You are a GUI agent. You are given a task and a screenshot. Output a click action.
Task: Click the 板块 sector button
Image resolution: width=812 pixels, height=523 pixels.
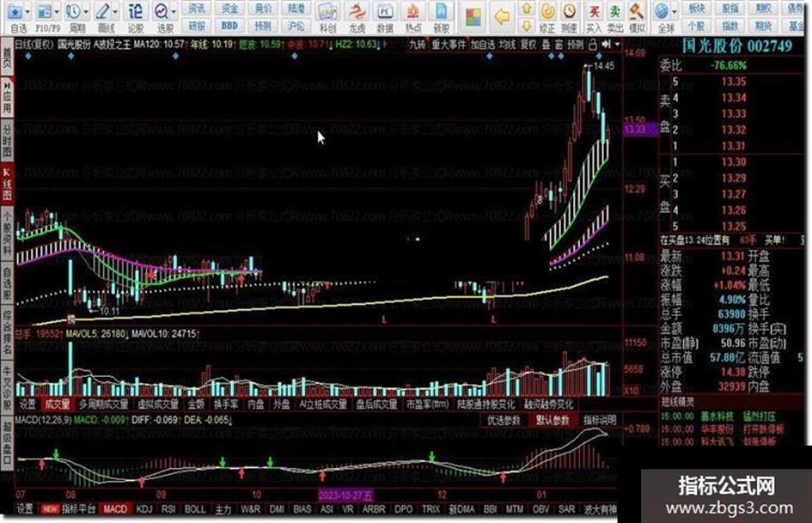[x=697, y=9]
